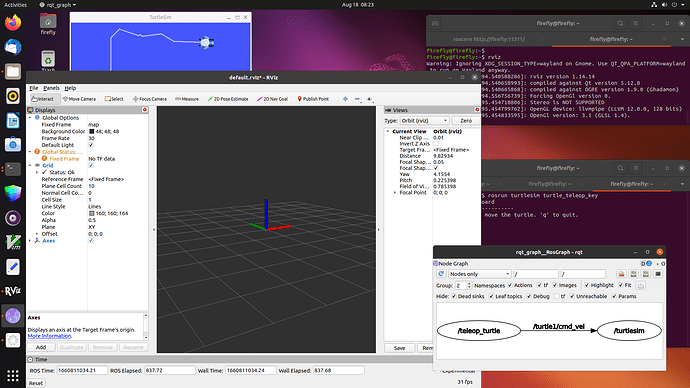The height and width of the screenshot is (388, 690).
Task: Open the Files manager from the dock
Action: (x=13, y=71)
